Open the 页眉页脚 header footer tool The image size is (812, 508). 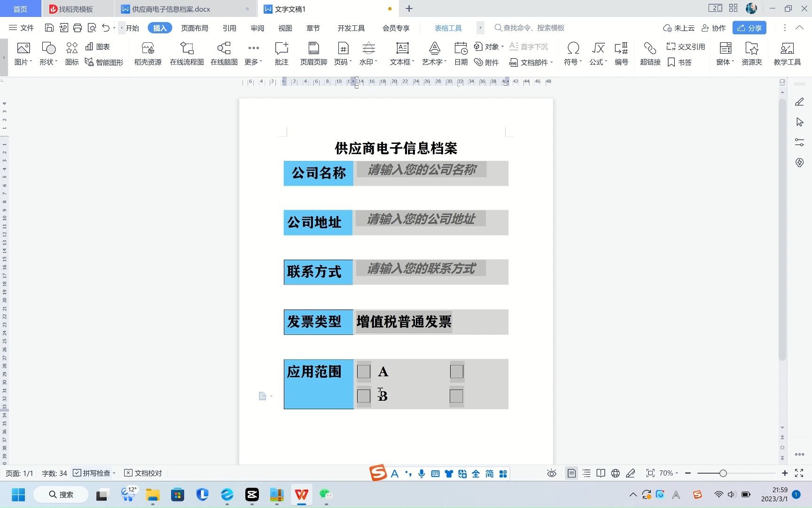point(312,52)
